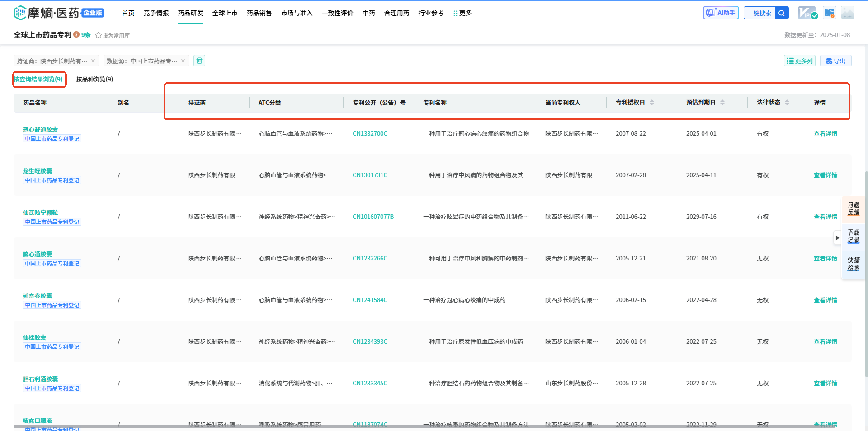Click 山东步长制药股份 patentee cell

571,383
